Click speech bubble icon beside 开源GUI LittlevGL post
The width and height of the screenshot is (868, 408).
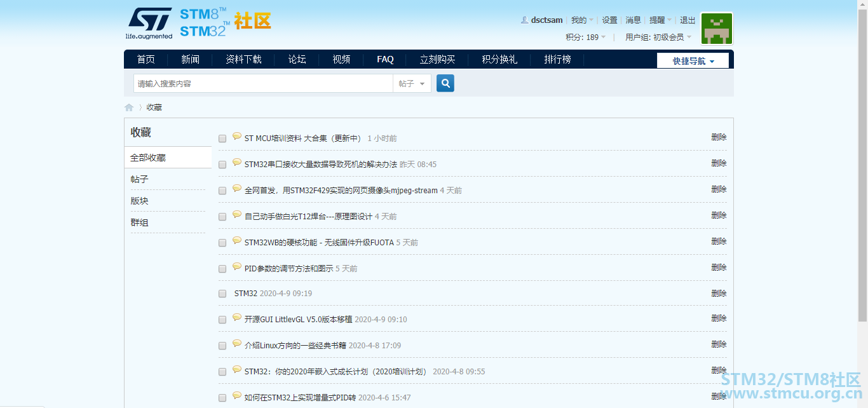coord(237,317)
